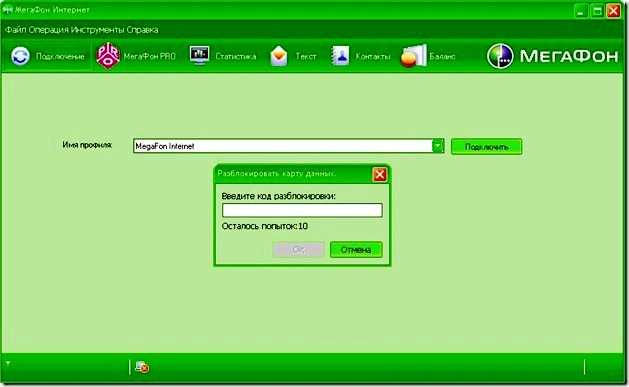Image resolution: width=629 pixels, height=387 pixels.
Task: Open the Статистика monitor icon
Action: 199,55
